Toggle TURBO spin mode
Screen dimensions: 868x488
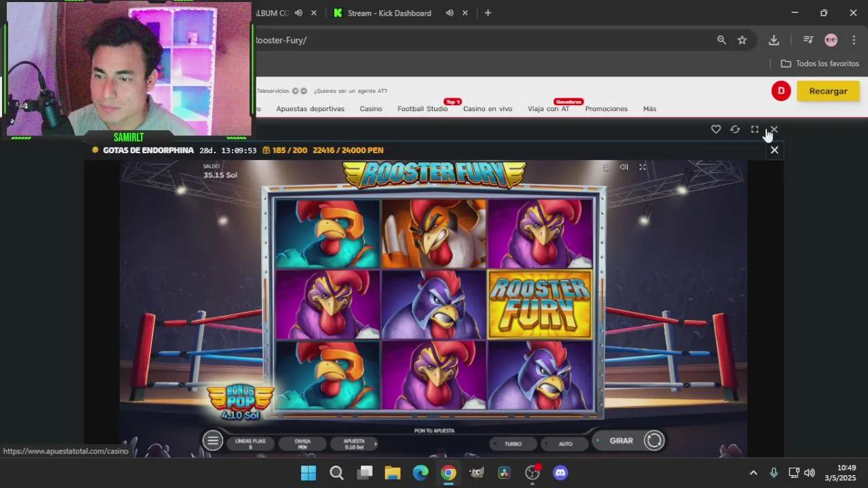(513, 444)
